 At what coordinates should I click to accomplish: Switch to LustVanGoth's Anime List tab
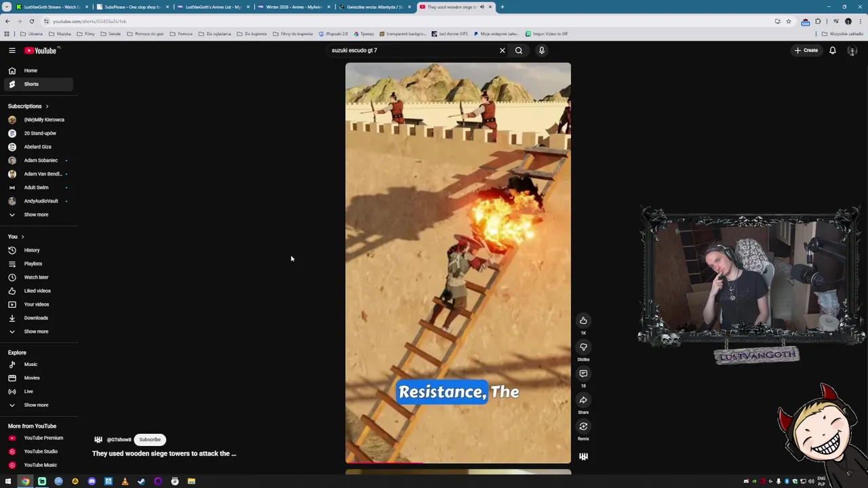tap(212, 7)
